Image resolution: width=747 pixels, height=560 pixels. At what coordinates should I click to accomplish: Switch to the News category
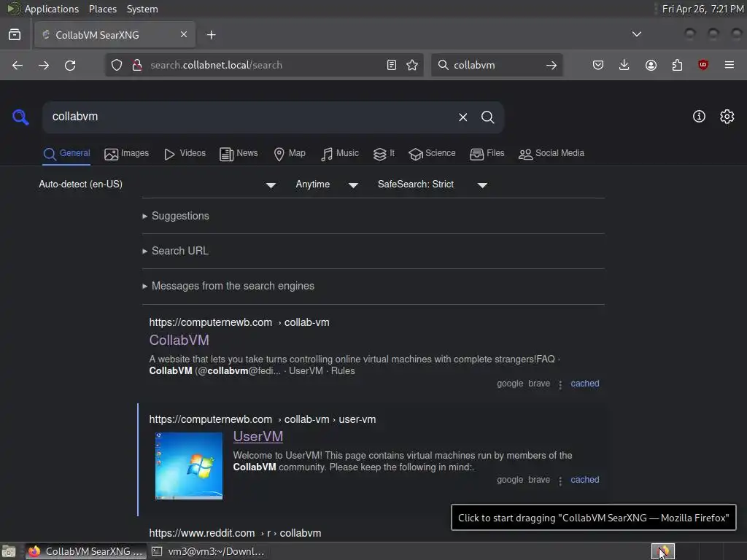coord(239,153)
